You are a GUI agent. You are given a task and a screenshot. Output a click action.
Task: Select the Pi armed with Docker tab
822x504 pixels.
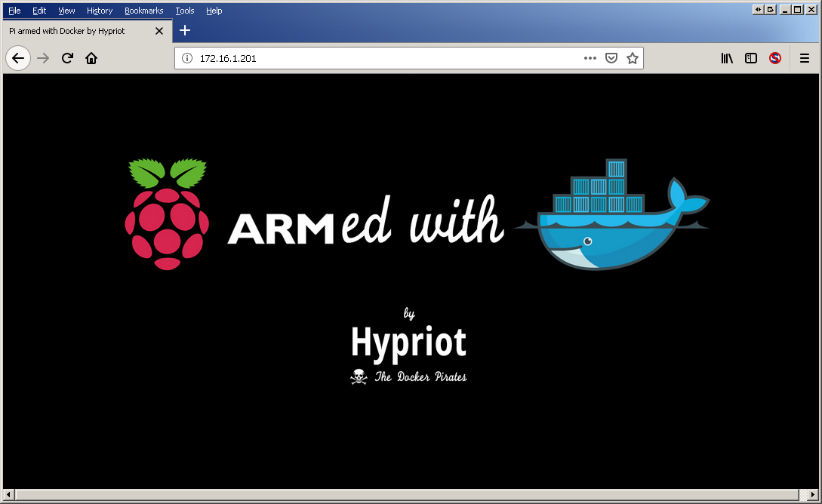(87, 31)
